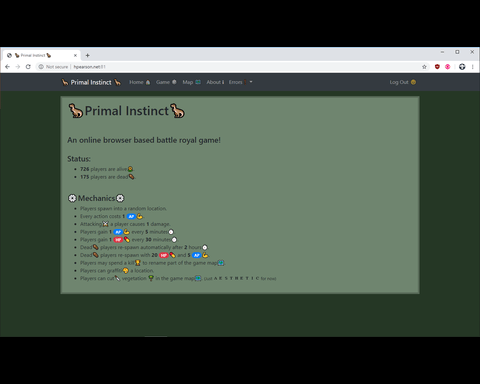This screenshot has width=480, height=384.
Task: Click the AP badge in 'Every action costs' line
Action: pyautogui.click(x=131, y=216)
